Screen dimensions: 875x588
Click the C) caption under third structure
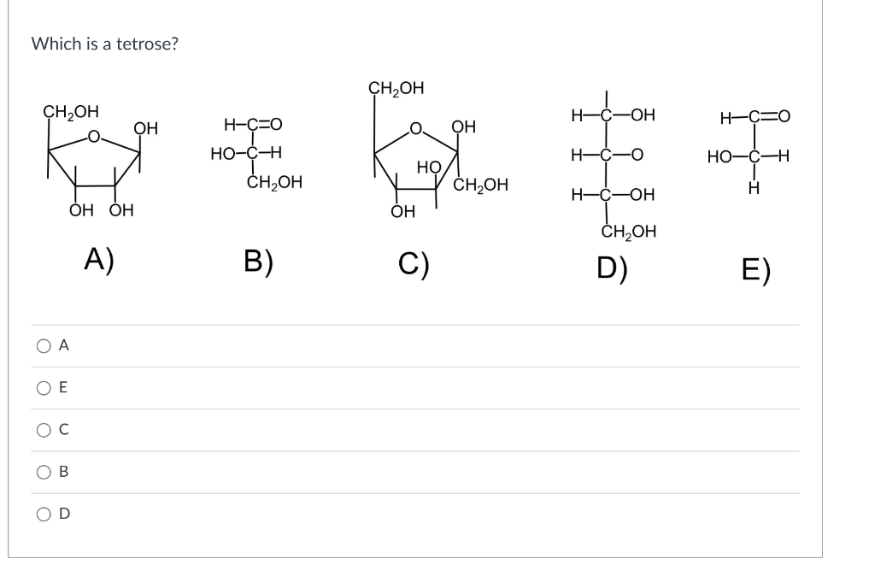(414, 264)
